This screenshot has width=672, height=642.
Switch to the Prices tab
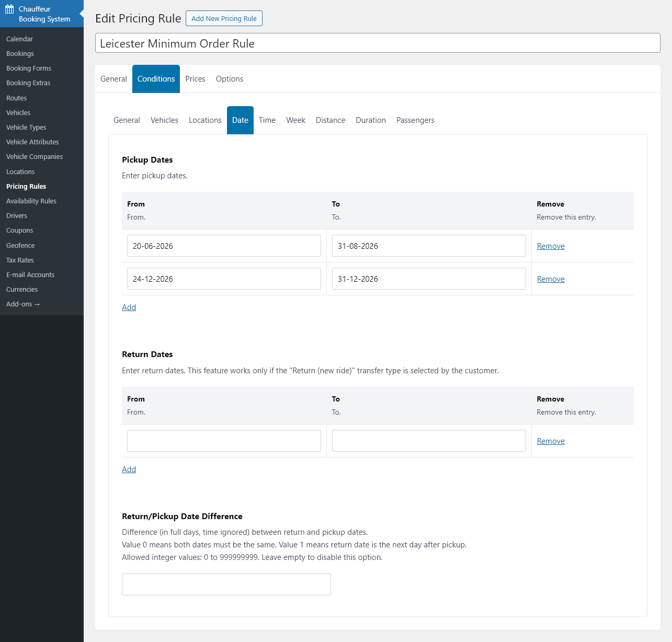click(195, 79)
